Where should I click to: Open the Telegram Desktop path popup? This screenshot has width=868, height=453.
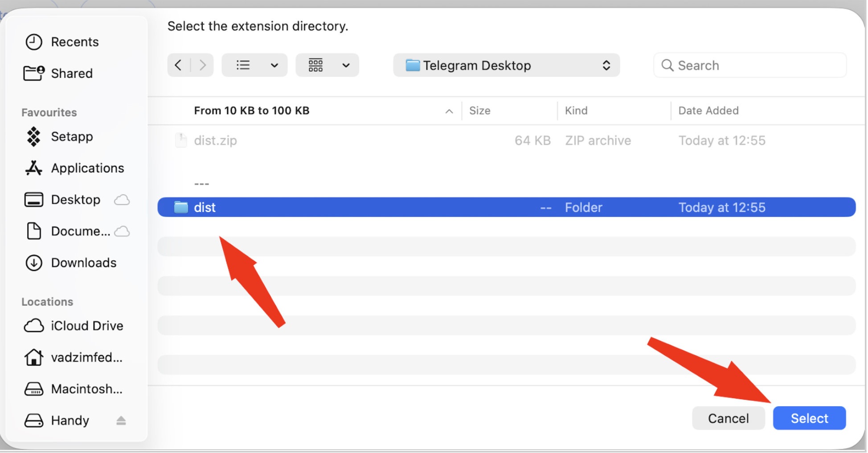pyautogui.click(x=507, y=65)
